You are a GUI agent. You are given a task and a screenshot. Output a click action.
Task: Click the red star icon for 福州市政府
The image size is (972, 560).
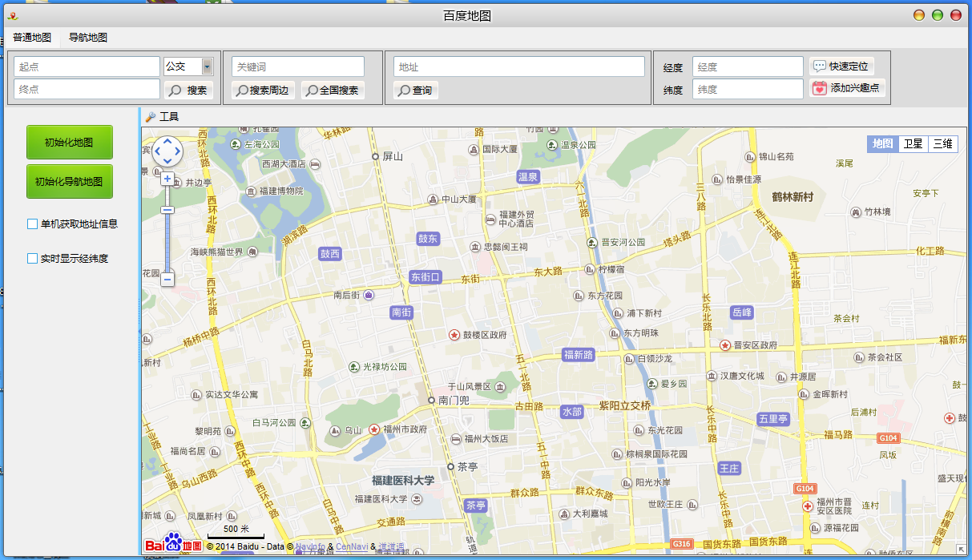tap(374, 429)
